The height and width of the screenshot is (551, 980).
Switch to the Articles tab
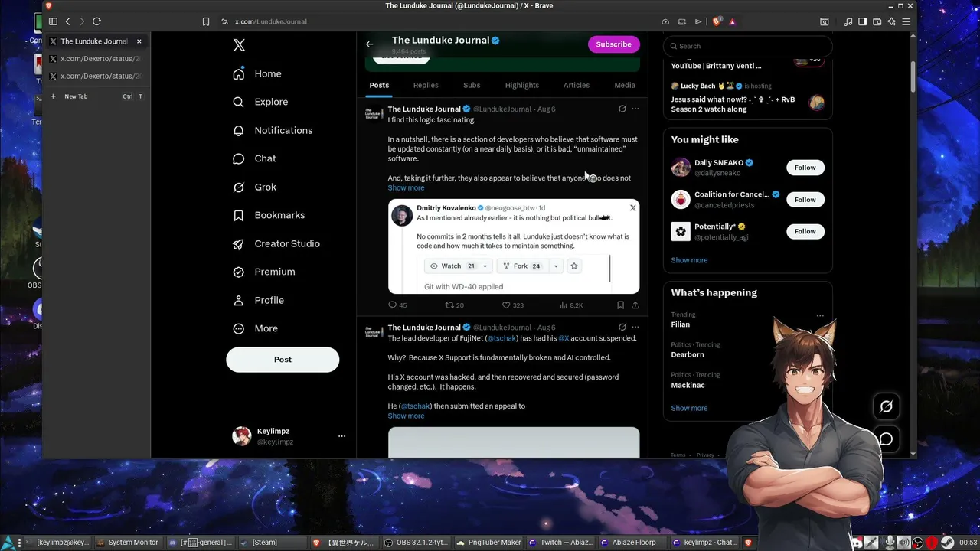[x=577, y=85]
